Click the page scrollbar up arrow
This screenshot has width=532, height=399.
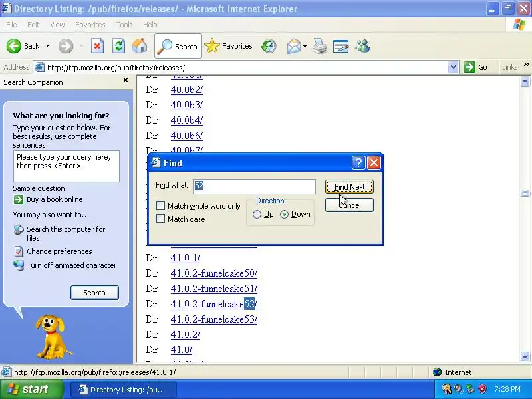coord(525,81)
